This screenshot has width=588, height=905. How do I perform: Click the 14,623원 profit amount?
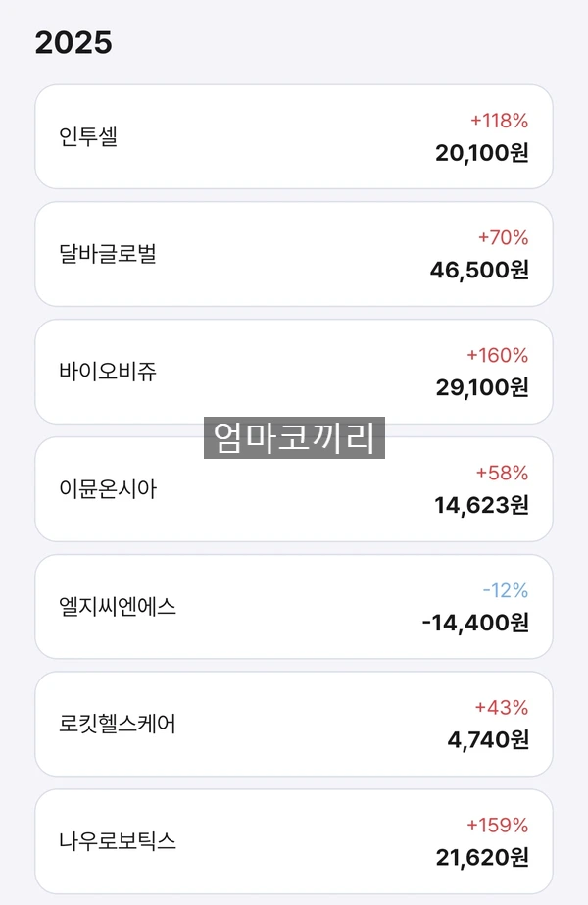click(x=481, y=505)
